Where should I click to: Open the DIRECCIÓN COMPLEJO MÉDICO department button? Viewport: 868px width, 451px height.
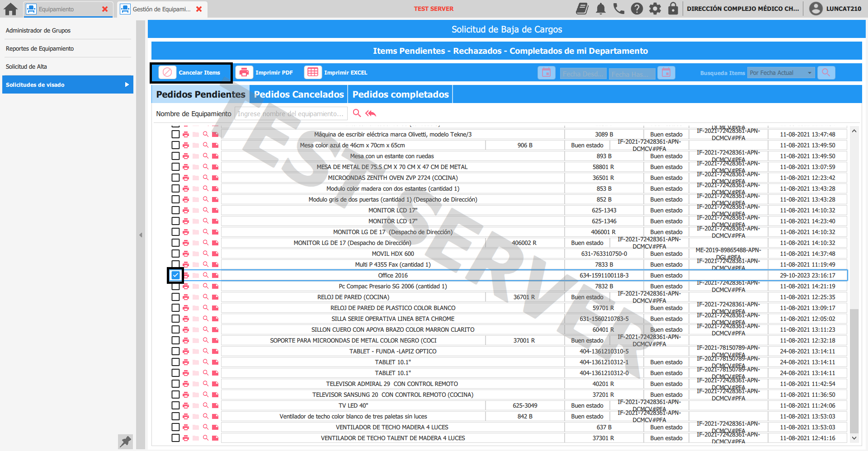pyautogui.click(x=743, y=9)
